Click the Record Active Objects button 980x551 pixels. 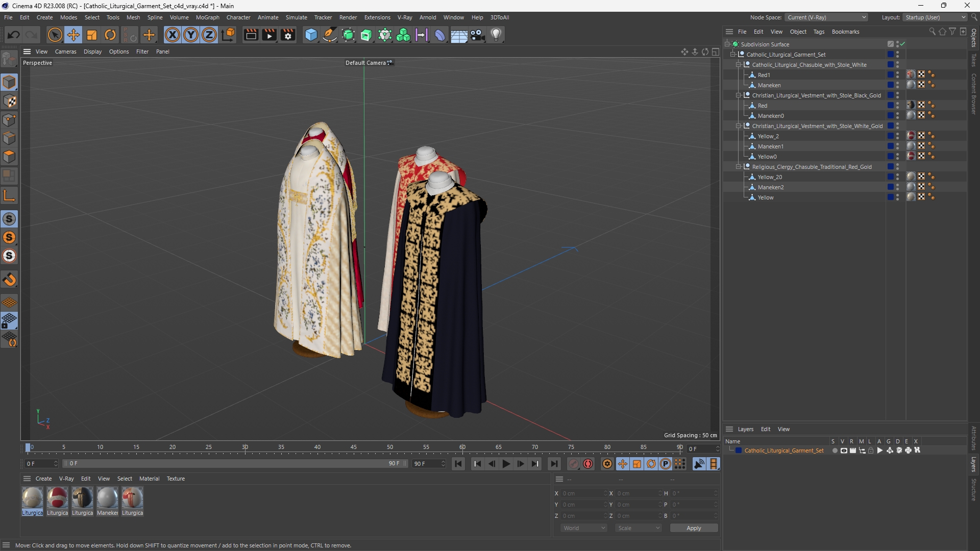pyautogui.click(x=574, y=464)
